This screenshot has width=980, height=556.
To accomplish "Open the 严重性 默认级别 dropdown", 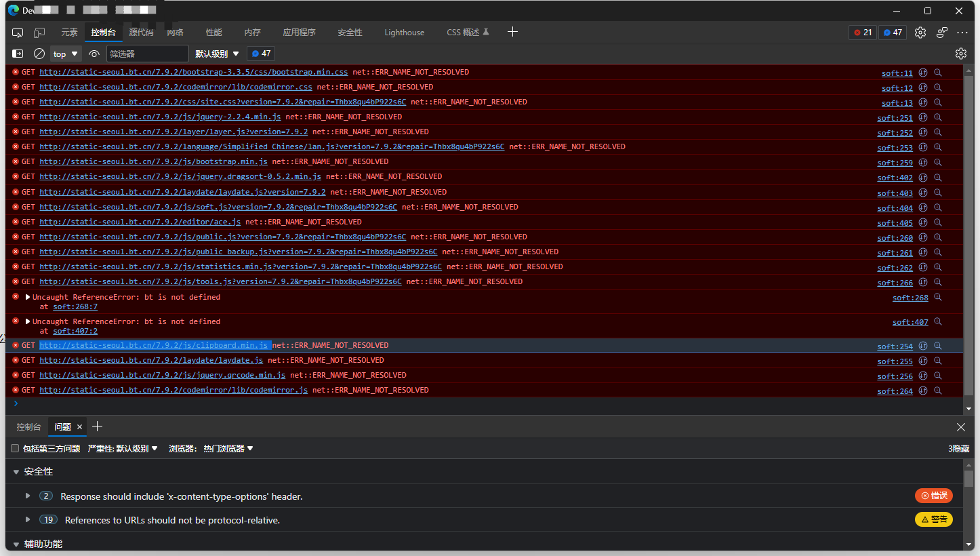I will (123, 448).
